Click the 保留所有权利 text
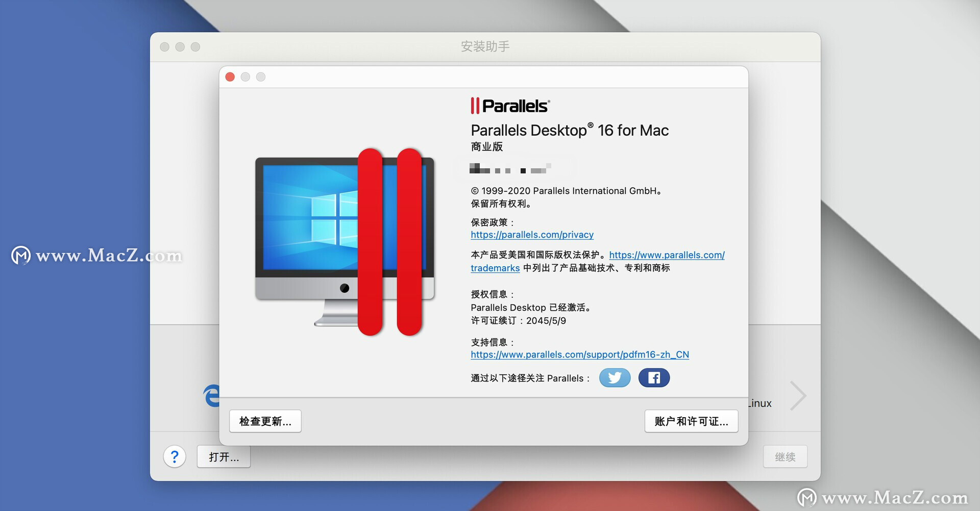 point(501,203)
